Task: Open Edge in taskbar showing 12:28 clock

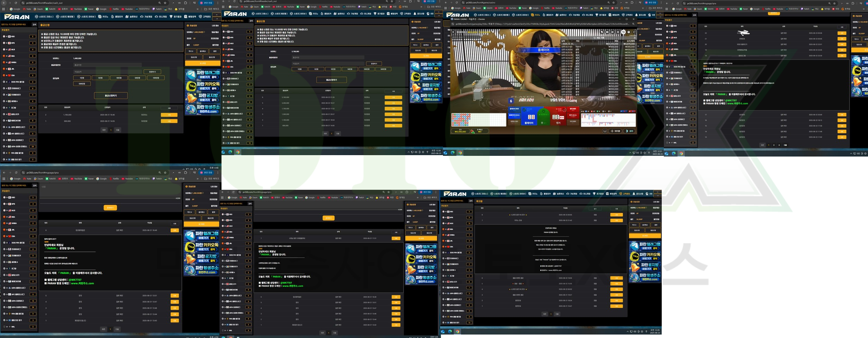Action: coord(230,152)
